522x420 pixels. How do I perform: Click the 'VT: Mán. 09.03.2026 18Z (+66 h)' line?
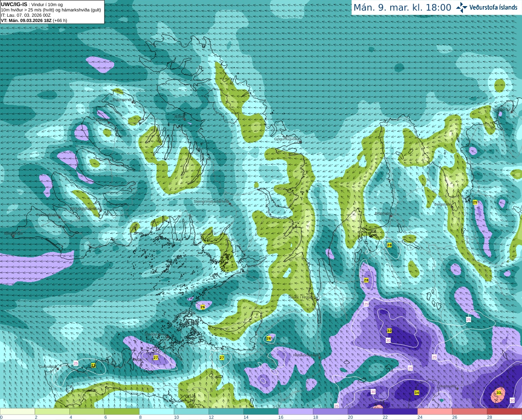pos(34,20)
